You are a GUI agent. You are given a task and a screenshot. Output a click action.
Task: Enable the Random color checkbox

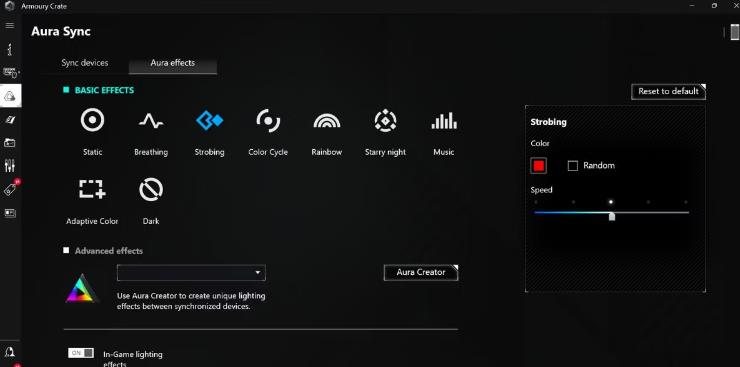572,166
